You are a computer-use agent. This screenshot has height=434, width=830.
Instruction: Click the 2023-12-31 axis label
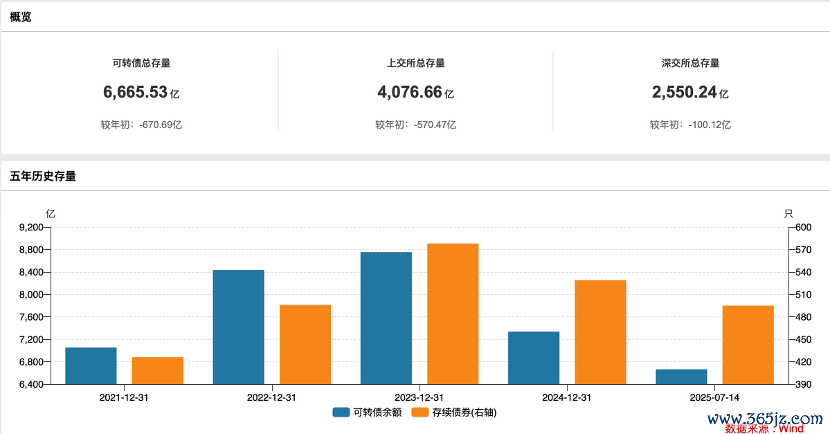pos(419,397)
